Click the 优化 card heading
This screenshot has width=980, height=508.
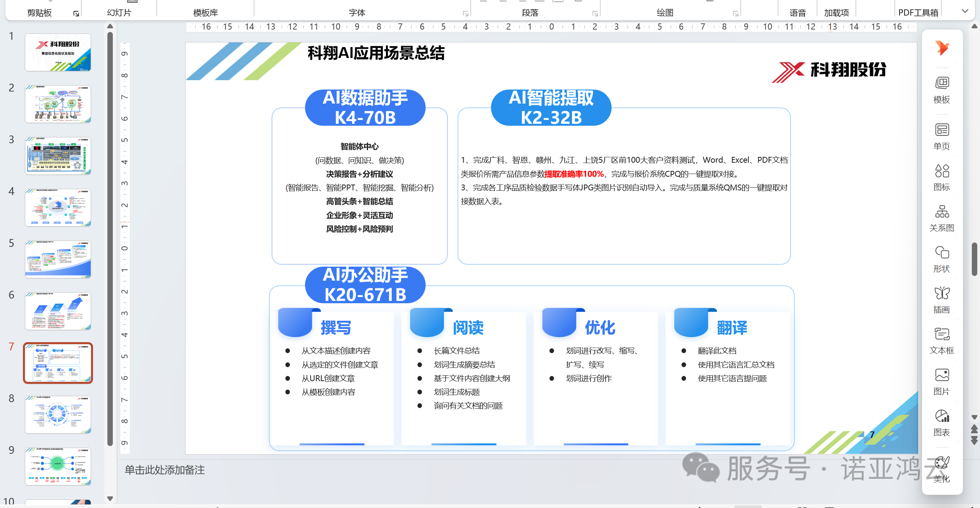coord(600,328)
